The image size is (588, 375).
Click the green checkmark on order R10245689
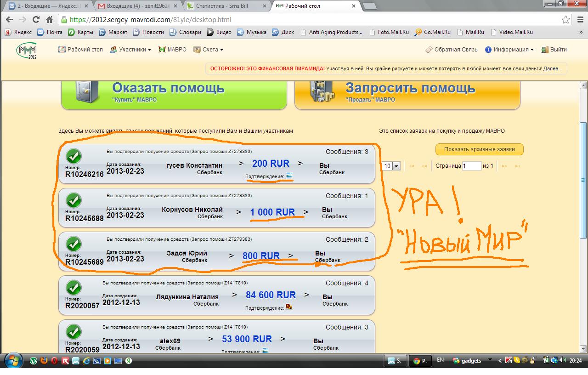73,244
